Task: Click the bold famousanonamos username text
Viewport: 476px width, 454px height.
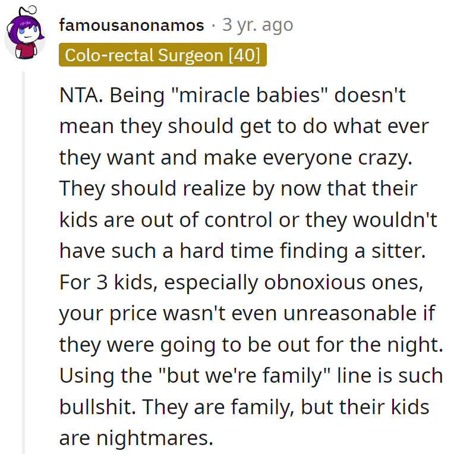Action: (x=131, y=25)
